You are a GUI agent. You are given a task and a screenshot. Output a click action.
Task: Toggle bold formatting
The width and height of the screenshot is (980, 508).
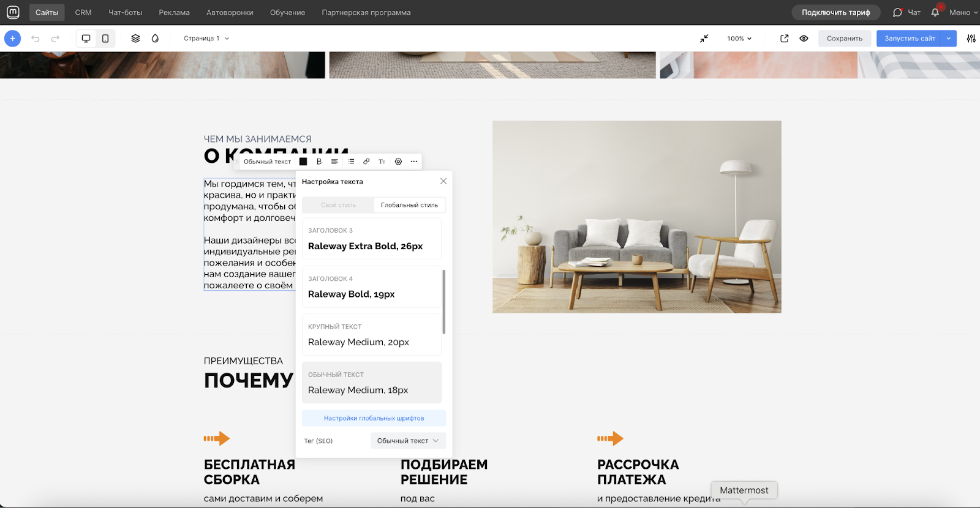pyautogui.click(x=319, y=162)
